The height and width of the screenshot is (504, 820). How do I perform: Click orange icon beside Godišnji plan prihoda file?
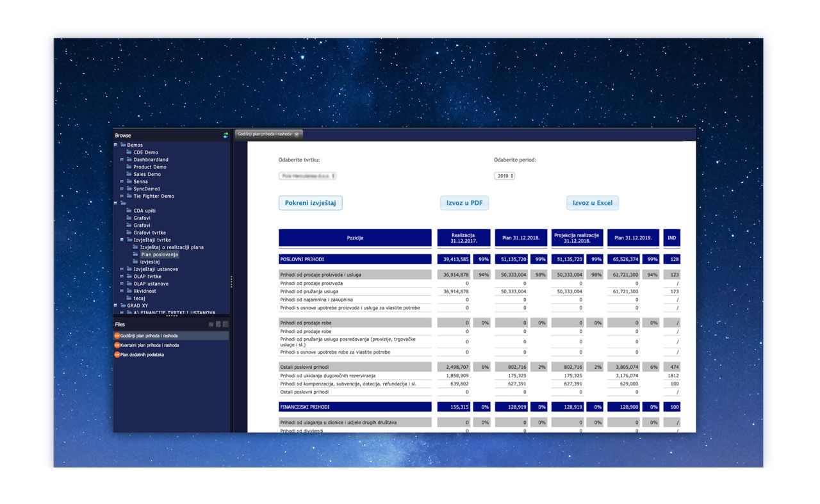(x=117, y=336)
